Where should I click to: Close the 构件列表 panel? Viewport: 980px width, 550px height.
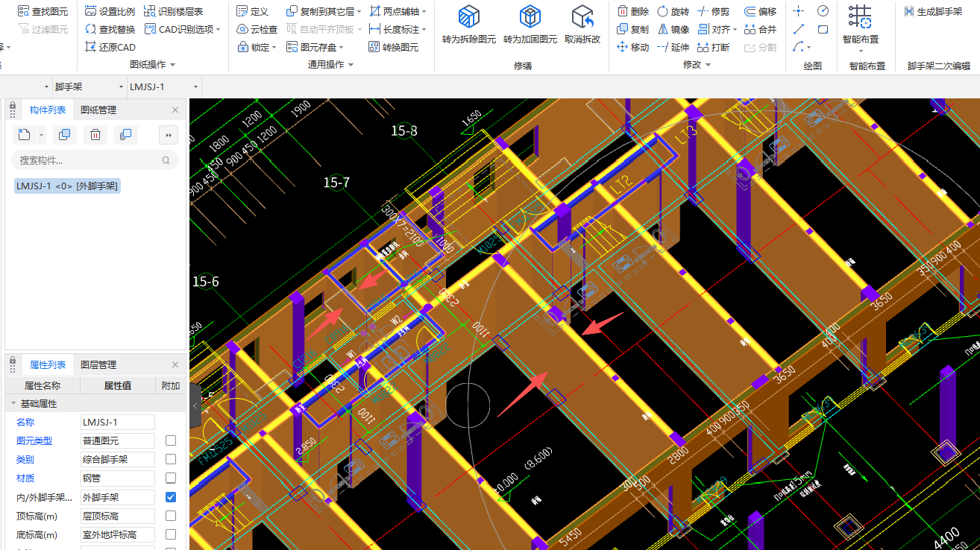[175, 110]
